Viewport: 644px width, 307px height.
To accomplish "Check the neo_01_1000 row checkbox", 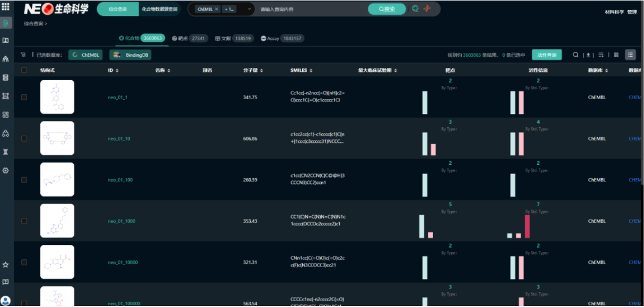I will point(24,221).
